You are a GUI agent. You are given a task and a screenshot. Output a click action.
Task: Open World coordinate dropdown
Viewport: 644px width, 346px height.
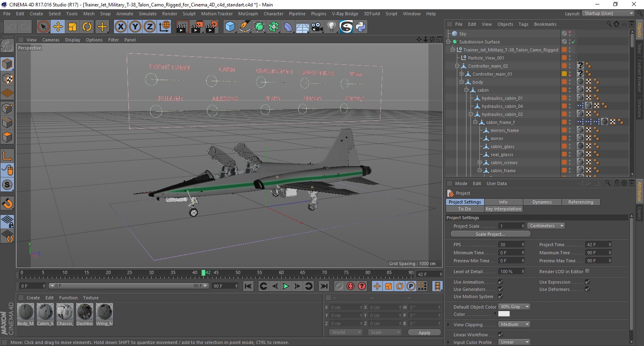[346, 332]
